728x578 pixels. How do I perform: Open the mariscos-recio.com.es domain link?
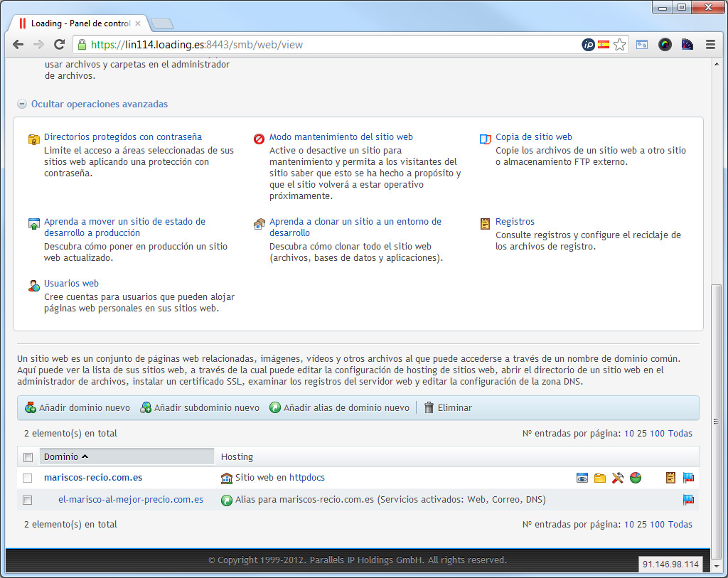pyautogui.click(x=93, y=477)
